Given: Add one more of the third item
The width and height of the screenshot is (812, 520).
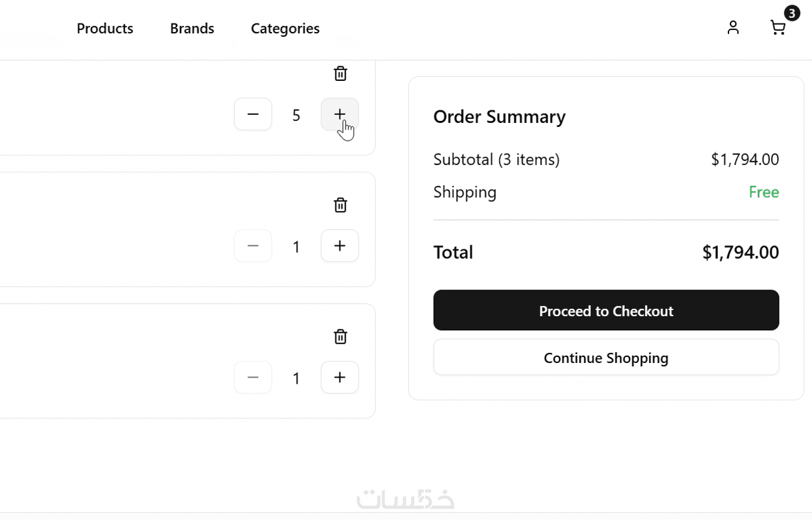Looking at the screenshot, I should (x=340, y=378).
